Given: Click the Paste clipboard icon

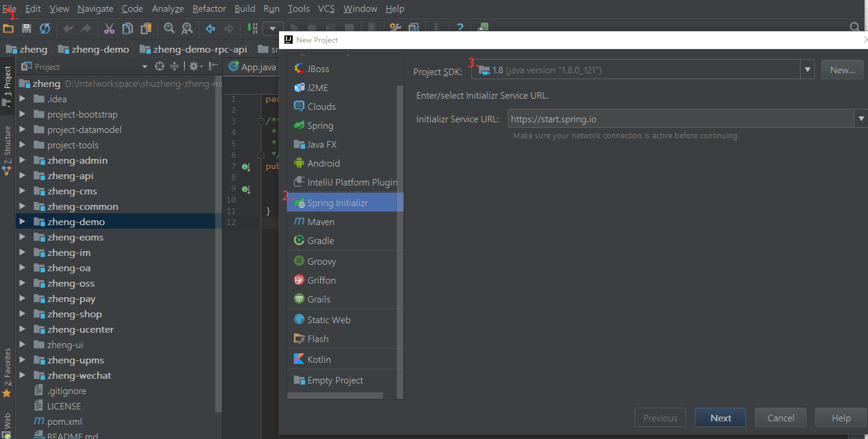Looking at the screenshot, I should [145, 28].
